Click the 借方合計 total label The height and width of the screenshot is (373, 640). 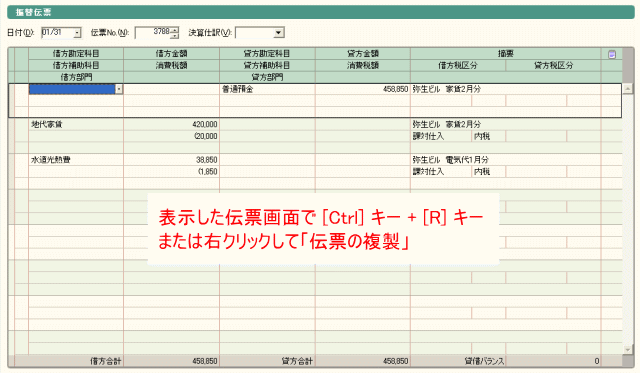pos(105,361)
